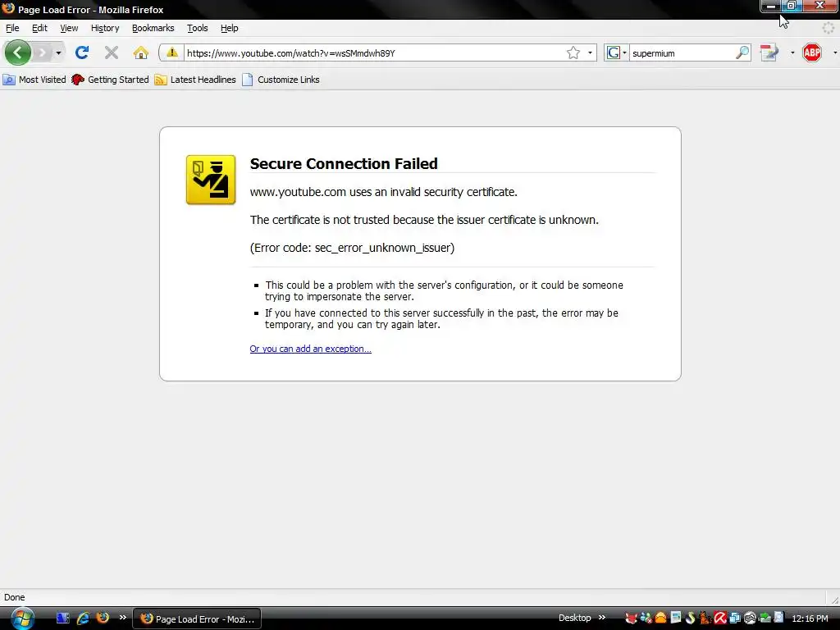Click the 'issuer certificate is unknown' sentence
This screenshot has width=840, height=630.
[424, 220]
